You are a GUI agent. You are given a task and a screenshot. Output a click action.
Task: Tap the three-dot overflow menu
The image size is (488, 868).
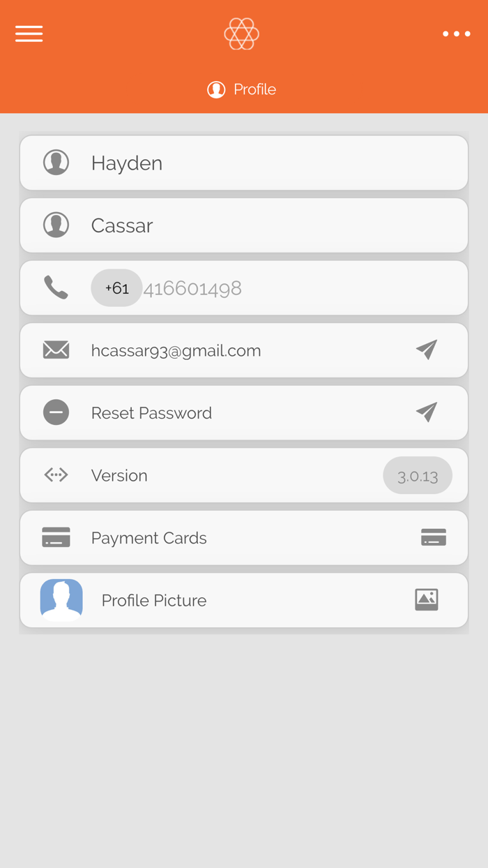[457, 33]
